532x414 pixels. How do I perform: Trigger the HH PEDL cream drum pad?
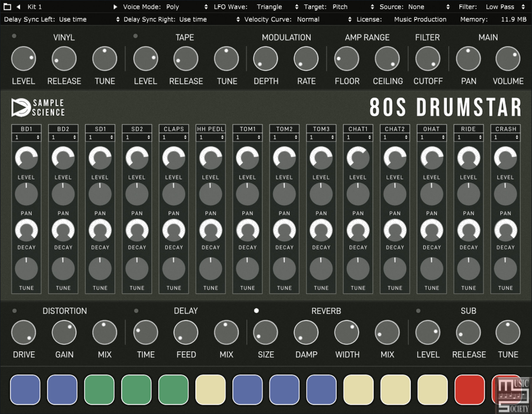click(x=210, y=390)
